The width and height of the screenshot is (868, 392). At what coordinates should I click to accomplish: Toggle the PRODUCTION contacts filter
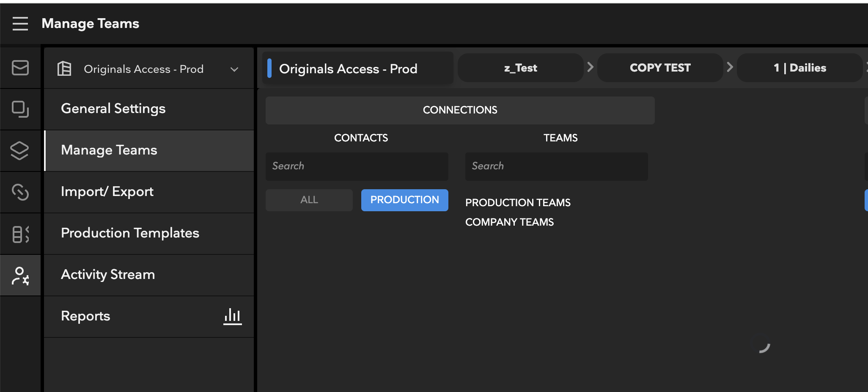tap(405, 200)
